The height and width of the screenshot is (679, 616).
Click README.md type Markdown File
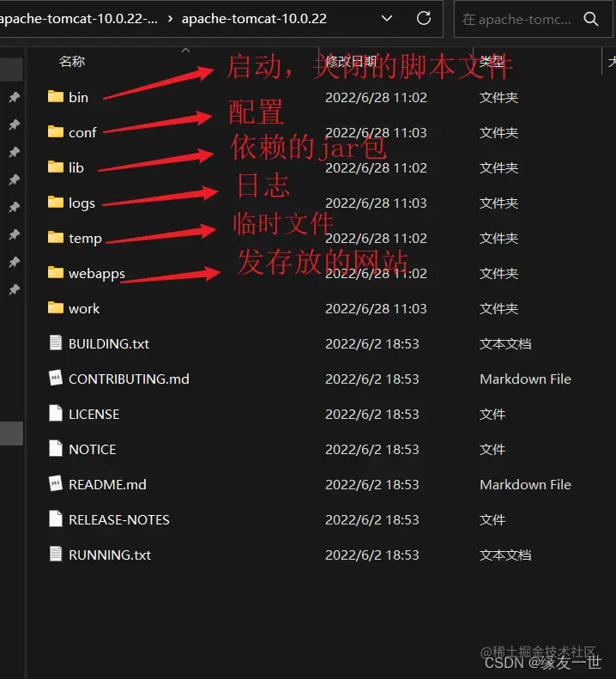(526, 484)
